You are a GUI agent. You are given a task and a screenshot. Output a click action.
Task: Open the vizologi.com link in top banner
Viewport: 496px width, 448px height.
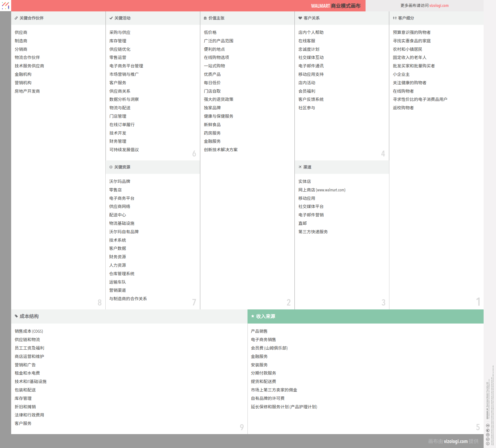click(439, 5)
